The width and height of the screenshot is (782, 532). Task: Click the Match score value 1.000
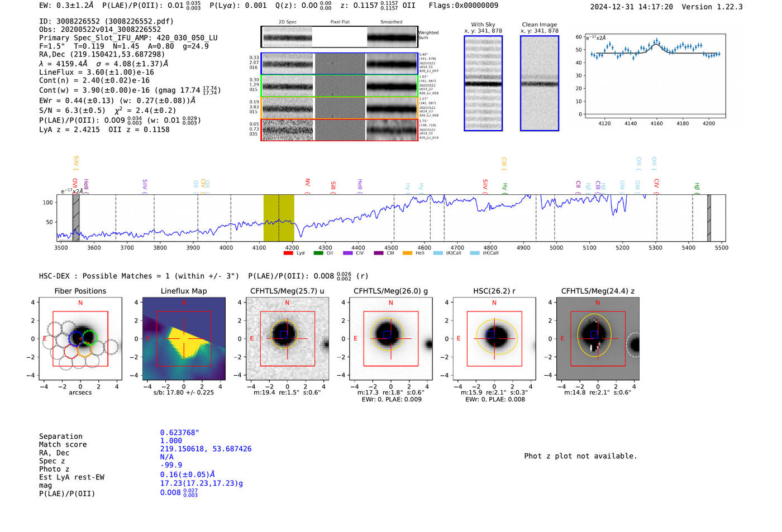[x=171, y=441]
